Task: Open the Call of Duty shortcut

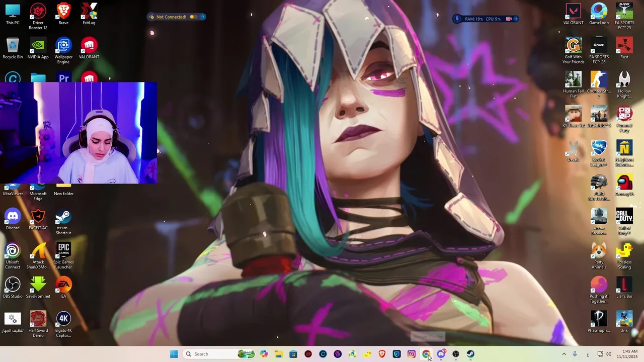Action: coord(624,222)
